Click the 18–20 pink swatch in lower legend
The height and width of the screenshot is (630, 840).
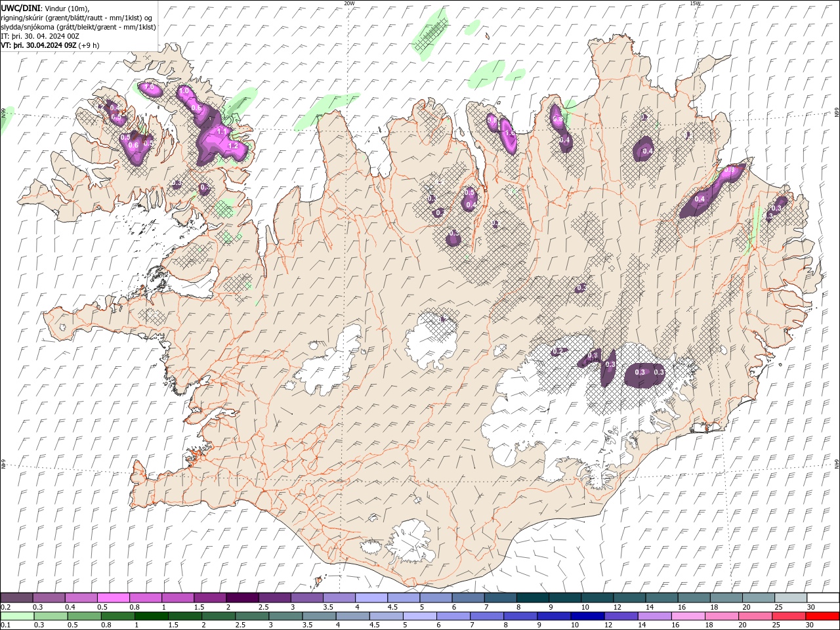722,616
